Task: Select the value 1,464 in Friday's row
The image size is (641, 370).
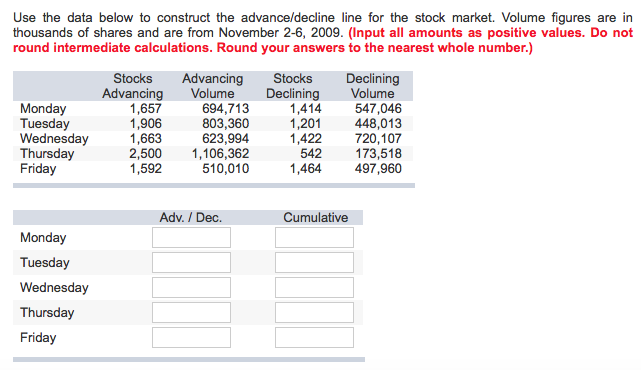Action: 305,168
